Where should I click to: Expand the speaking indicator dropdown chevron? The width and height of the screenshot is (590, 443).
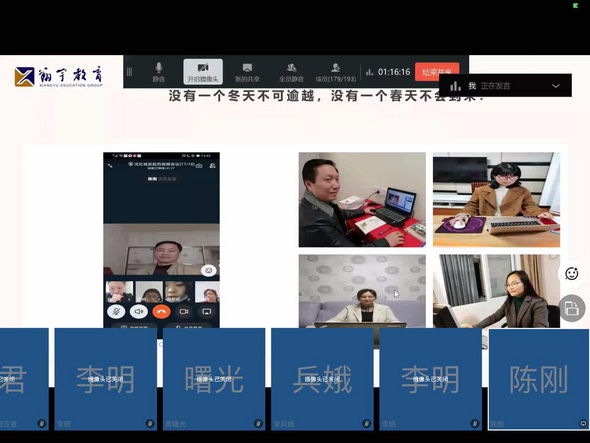pos(556,86)
